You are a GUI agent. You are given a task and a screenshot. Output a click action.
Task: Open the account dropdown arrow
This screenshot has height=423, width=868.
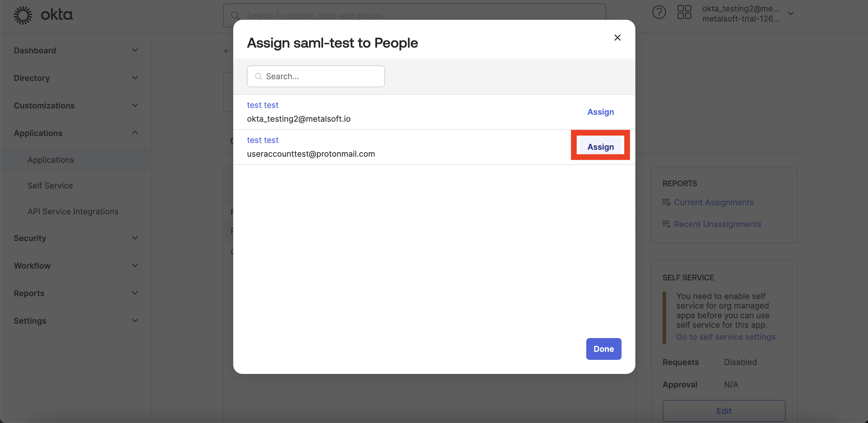(x=790, y=13)
